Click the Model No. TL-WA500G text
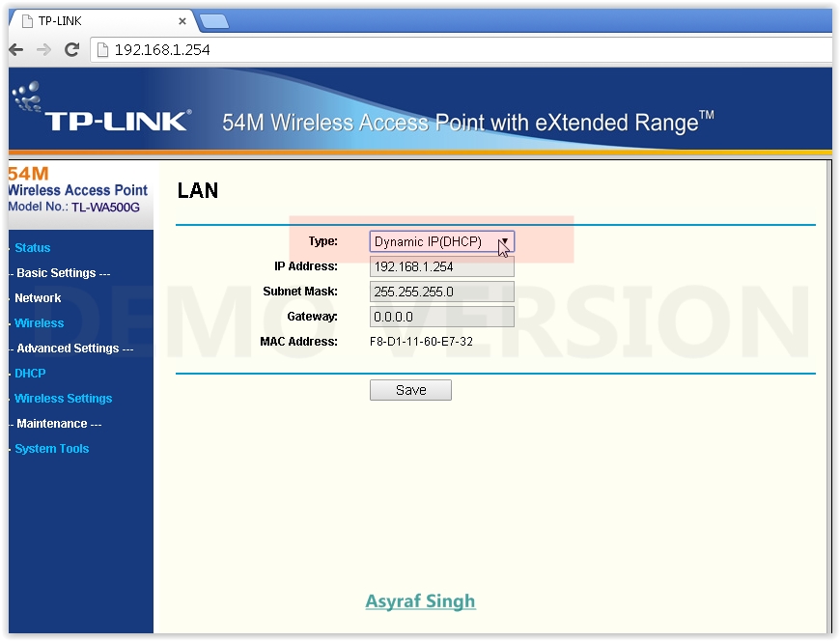Viewport: 840px width, 641px height. [x=74, y=208]
